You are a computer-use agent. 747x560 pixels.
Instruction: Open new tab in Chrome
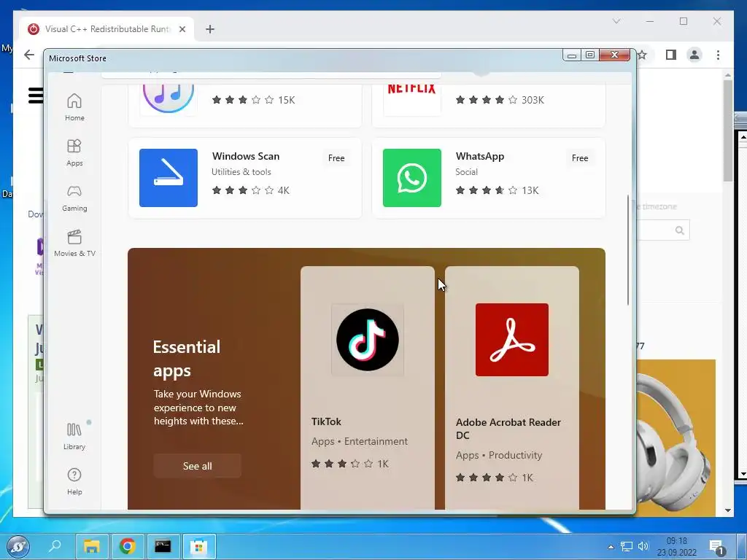tap(209, 29)
